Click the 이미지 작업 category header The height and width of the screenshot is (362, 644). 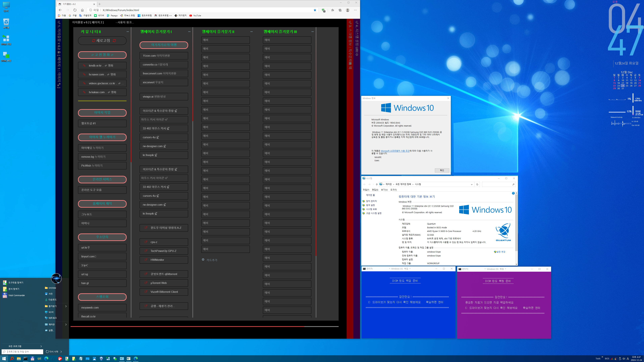102,113
